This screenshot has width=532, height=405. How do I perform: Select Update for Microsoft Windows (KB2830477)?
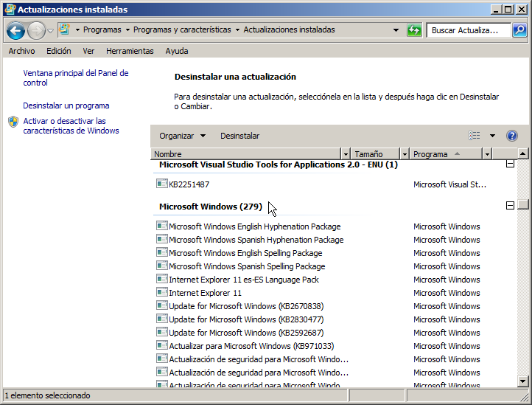[x=246, y=319]
